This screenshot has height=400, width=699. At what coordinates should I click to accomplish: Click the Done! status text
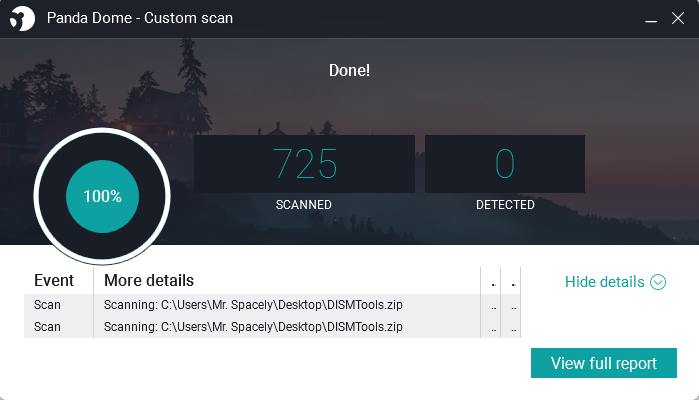(349, 71)
